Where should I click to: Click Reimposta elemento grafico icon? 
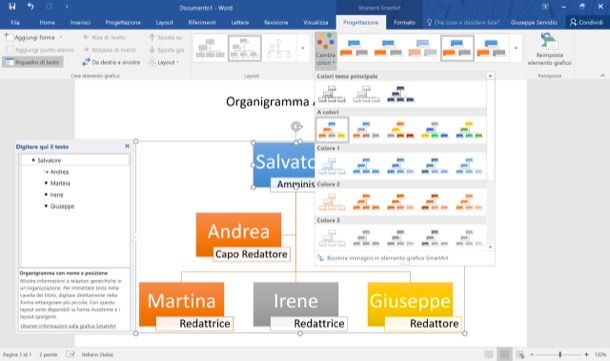[x=549, y=41]
